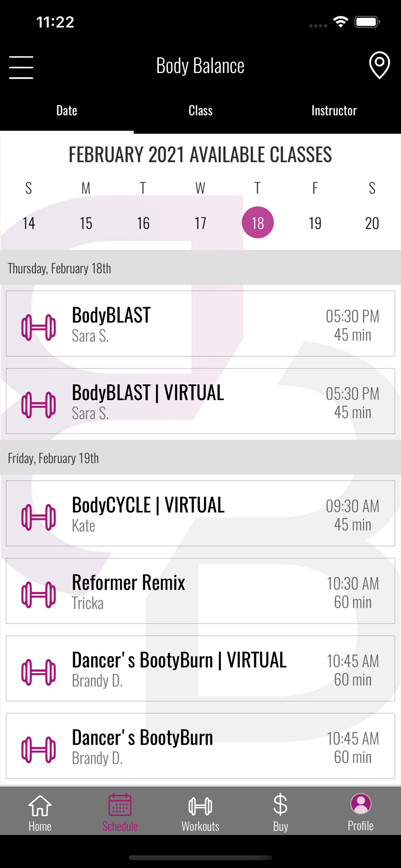Open the hamburger menu
401x868 pixels.
[x=21, y=67]
